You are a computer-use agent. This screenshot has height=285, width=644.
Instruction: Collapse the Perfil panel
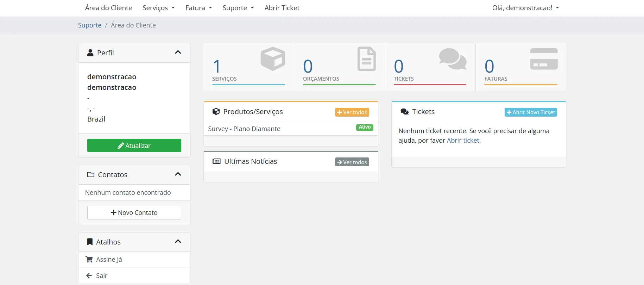click(178, 52)
